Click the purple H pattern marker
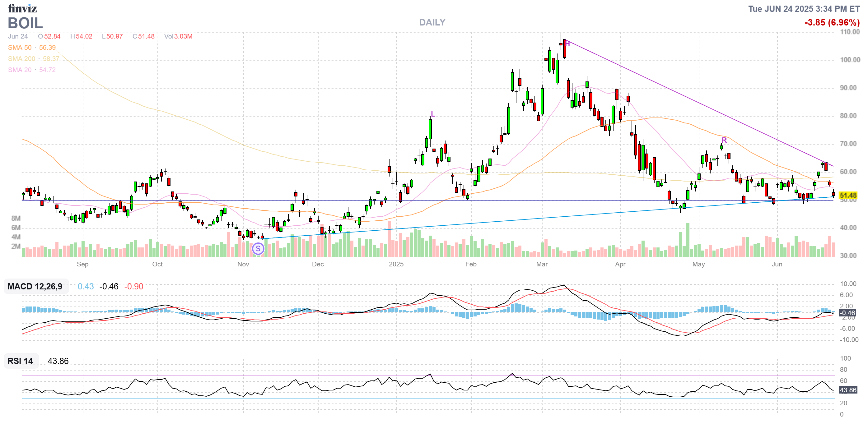Screen dimensions: 868x424 (x=567, y=43)
